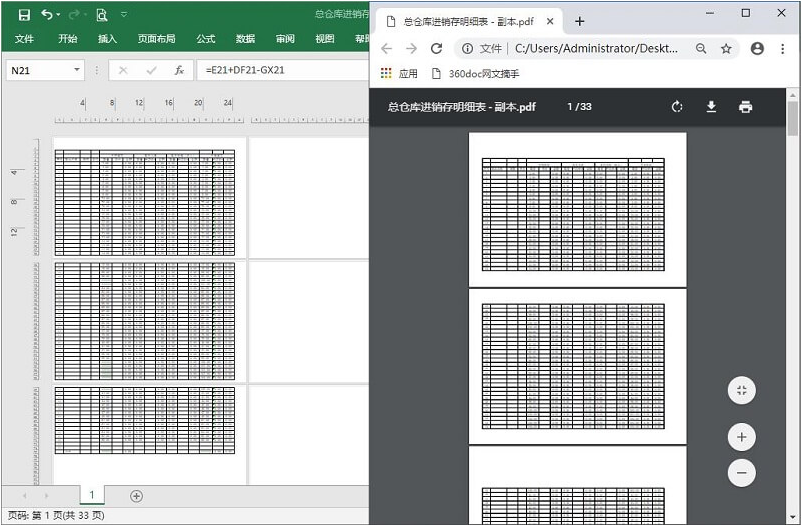Zoom out of the PDF page

pos(741,472)
